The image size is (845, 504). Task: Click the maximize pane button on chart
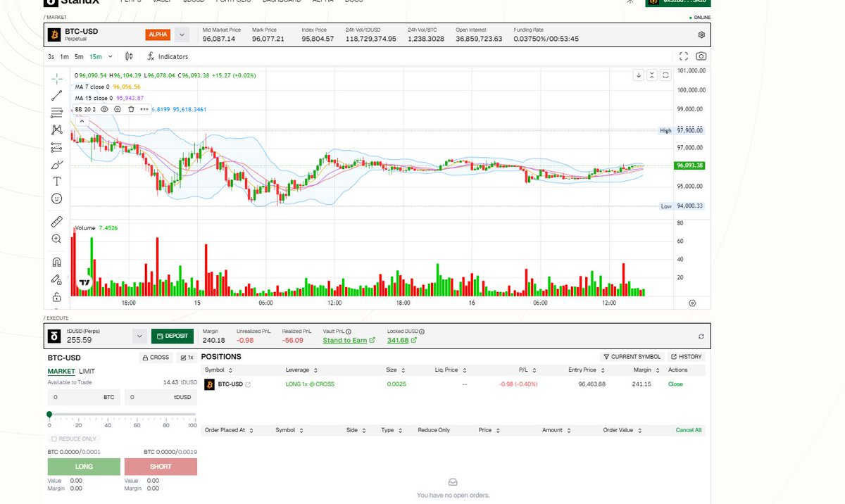pyautogui.click(x=665, y=75)
